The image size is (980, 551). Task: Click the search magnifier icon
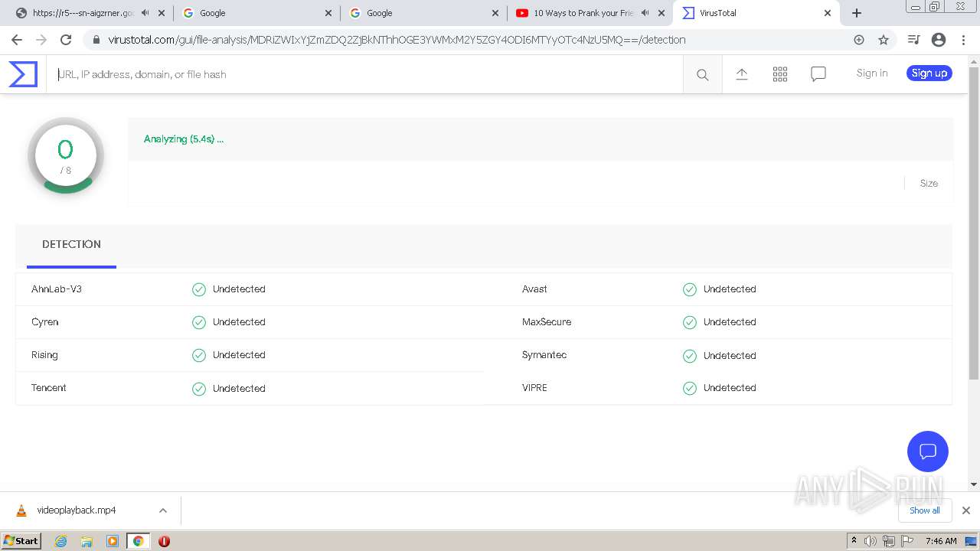tap(702, 74)
